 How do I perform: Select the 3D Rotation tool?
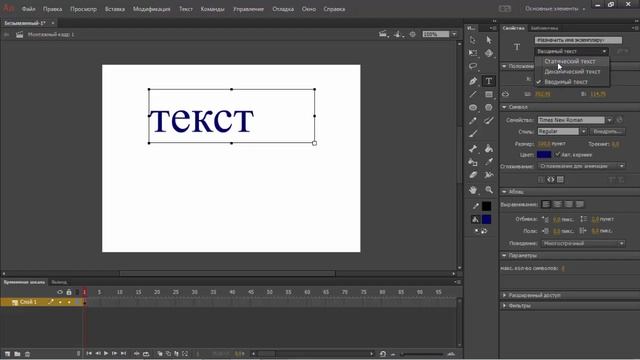(x=489, y=53)
